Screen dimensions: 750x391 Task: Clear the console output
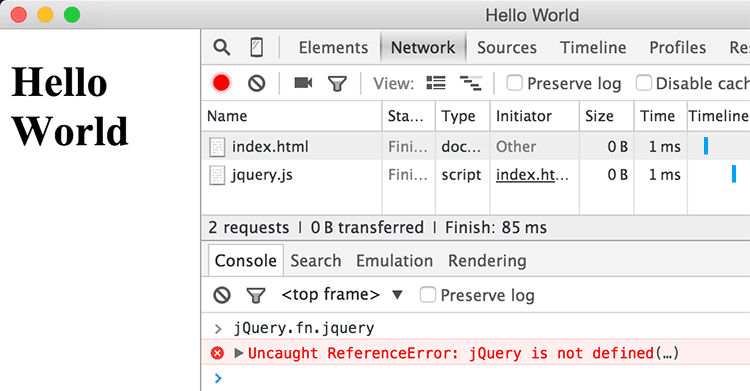click(x=221, y=295)
